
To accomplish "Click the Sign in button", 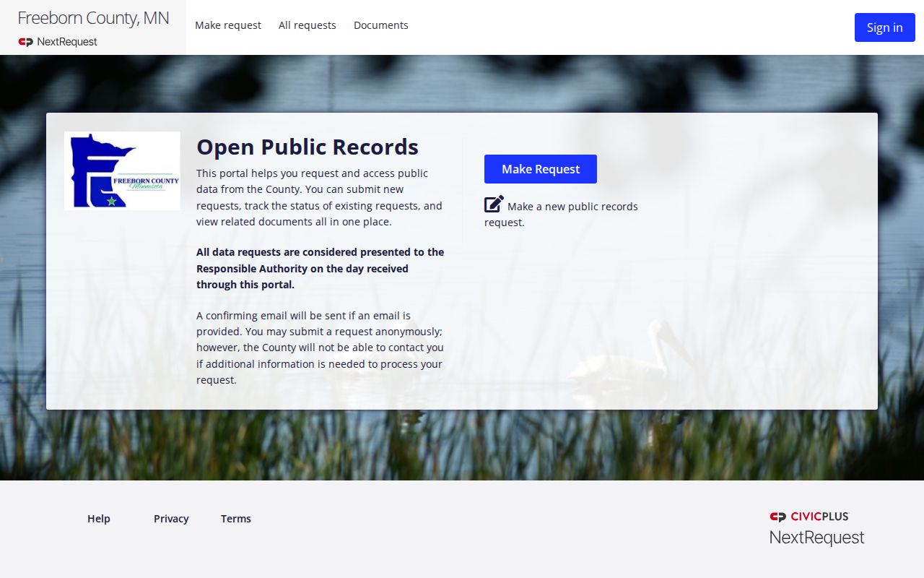I will (885, 27).
